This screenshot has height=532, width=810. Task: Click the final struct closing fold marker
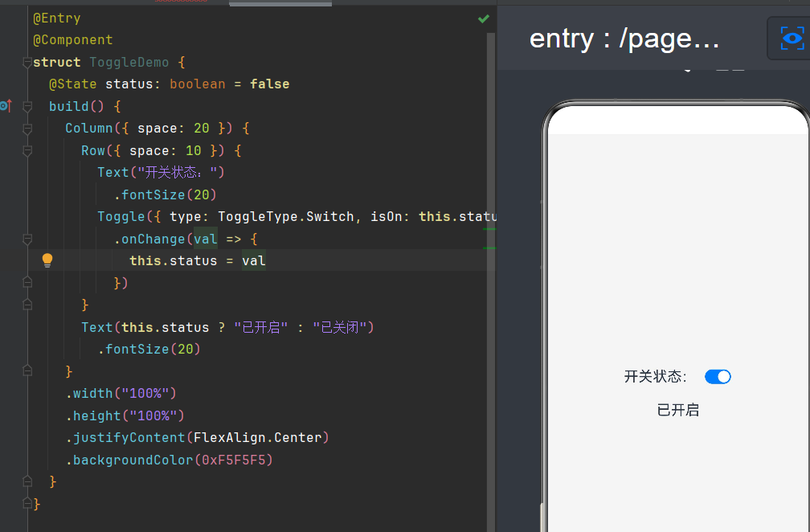point(27,503)
